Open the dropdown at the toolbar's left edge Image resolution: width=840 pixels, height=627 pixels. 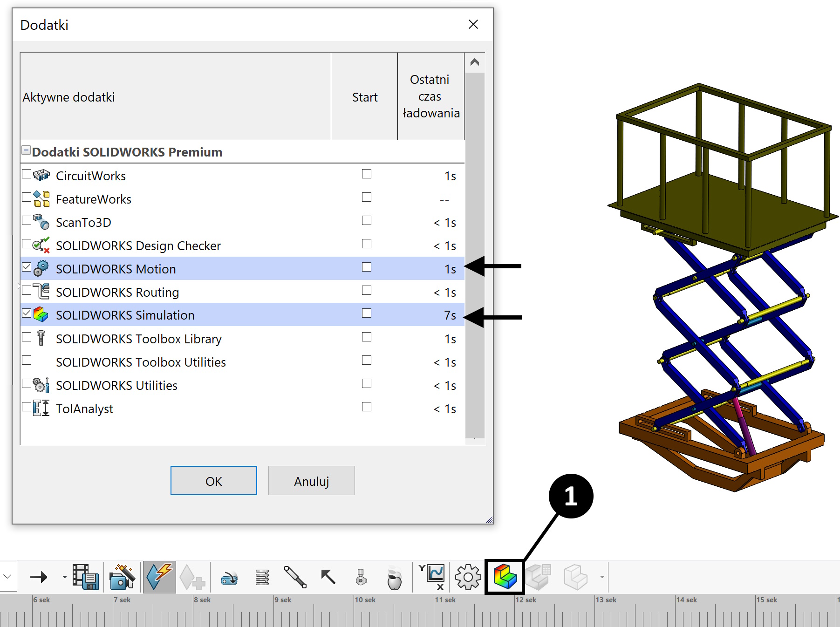click(x=8, y=577)
